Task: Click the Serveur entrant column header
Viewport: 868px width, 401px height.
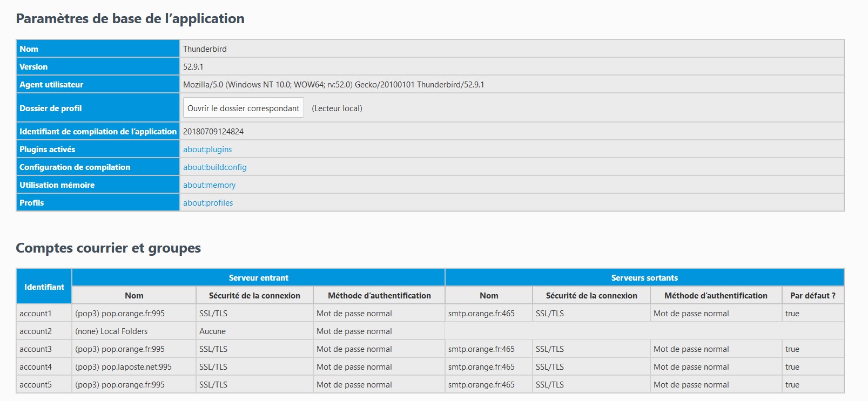Action: pyautogui.click(x=258, y=278)
